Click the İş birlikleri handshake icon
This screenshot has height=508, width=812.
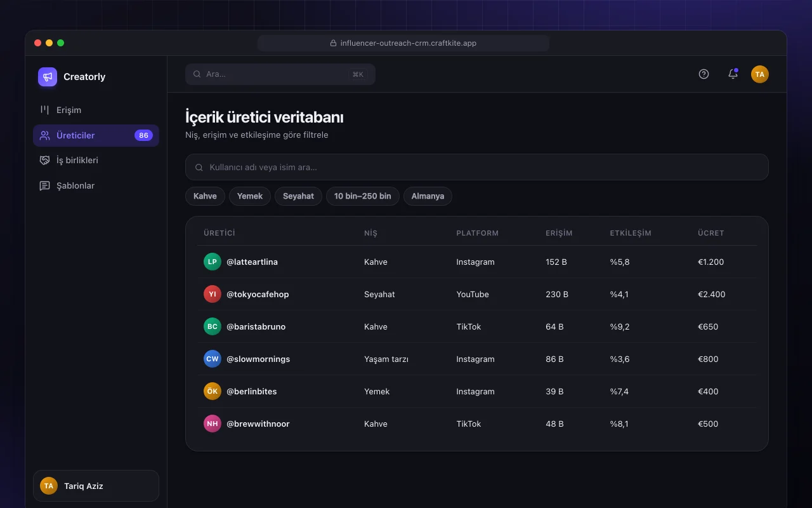click(44, 161)
